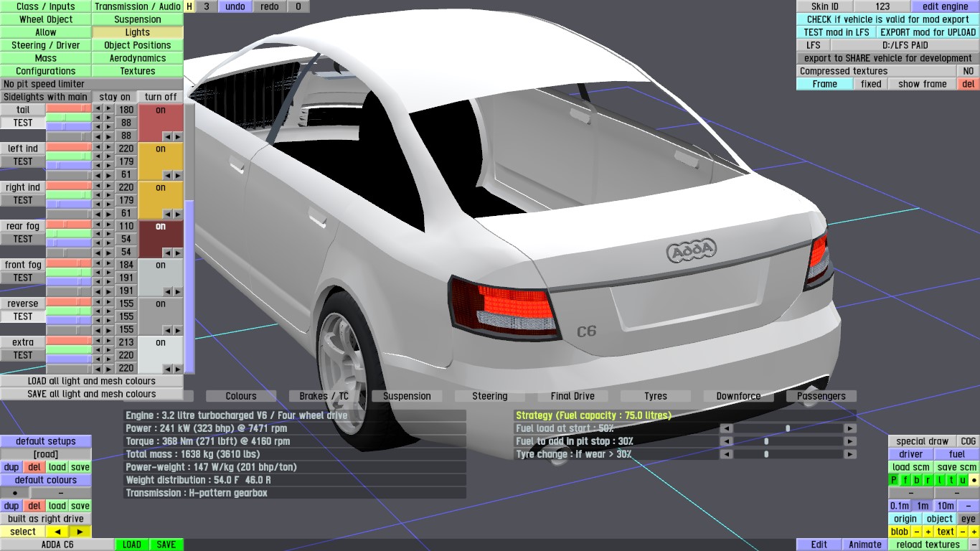Click the yellow right arrow beside select
Viewport: 980px width, 551px height.
(x=80, y=532)
